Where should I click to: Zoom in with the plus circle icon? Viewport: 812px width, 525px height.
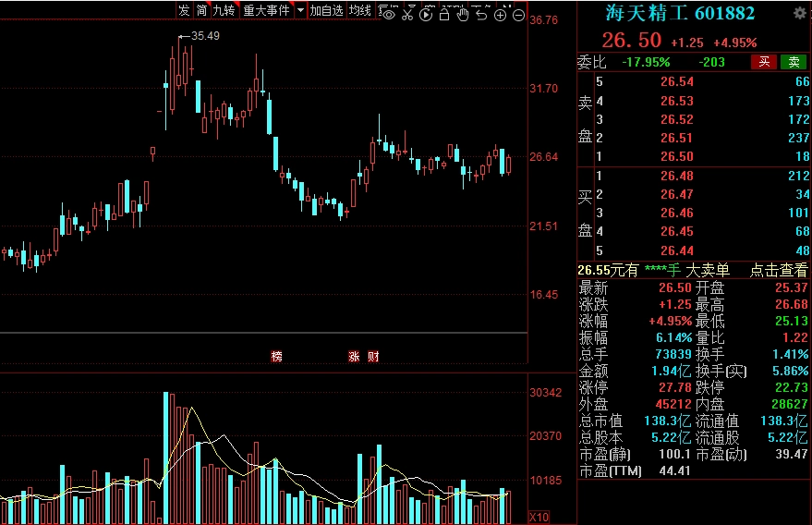[501, 14]
